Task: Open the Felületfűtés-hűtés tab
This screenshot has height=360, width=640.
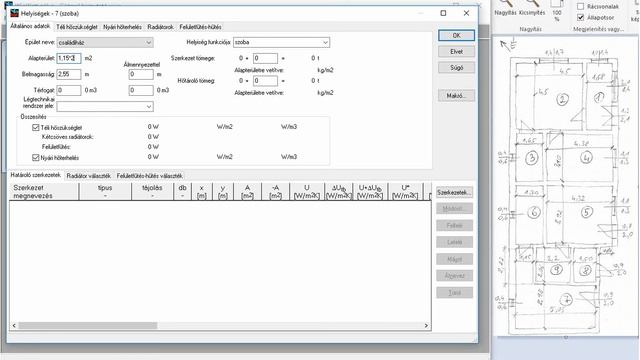Action: coord(200,27)
